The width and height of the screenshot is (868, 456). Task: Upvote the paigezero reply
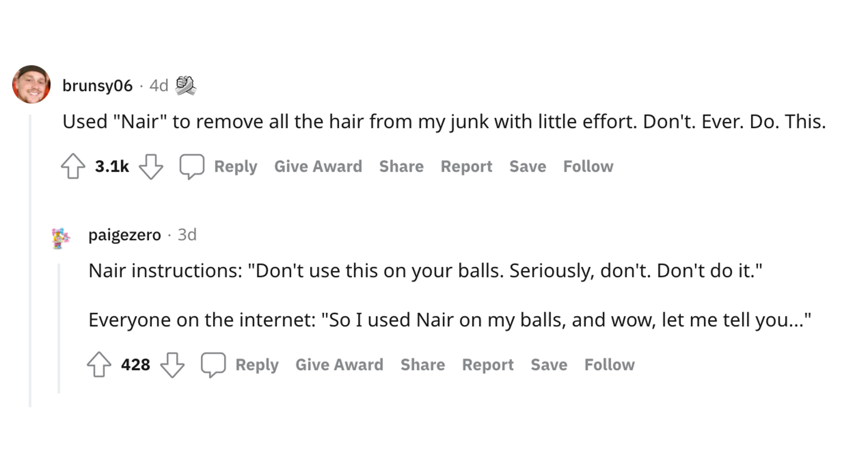(x=99, y=365)
